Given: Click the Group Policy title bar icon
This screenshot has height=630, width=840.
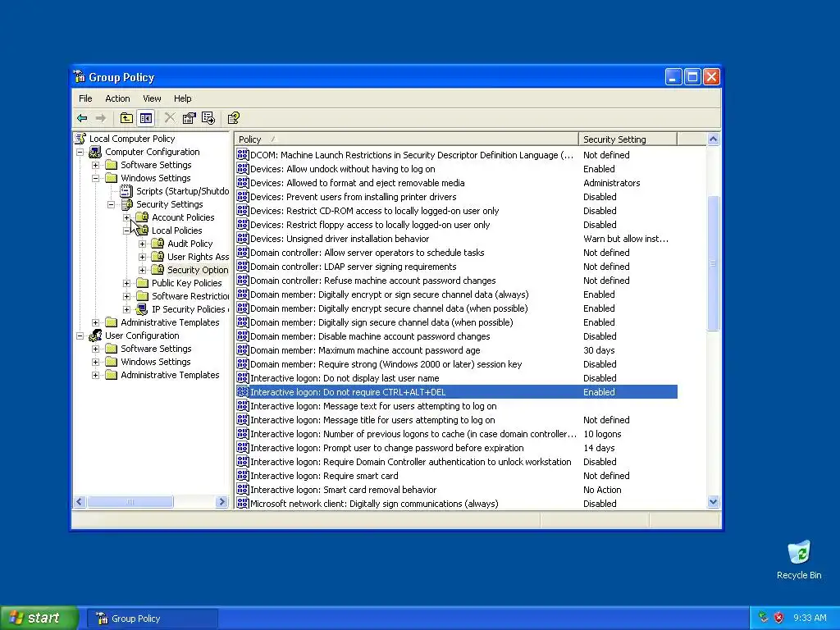Looking at the screenshot, I should tap(80, 76).
